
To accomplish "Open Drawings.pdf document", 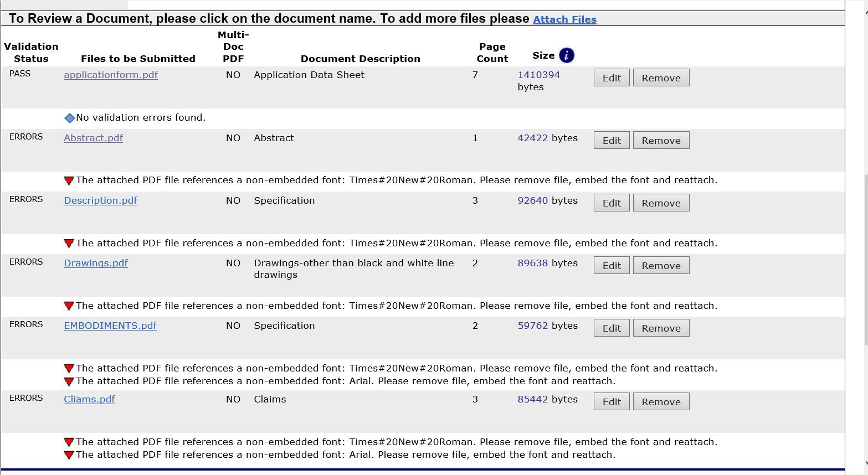I will point(96,263).
